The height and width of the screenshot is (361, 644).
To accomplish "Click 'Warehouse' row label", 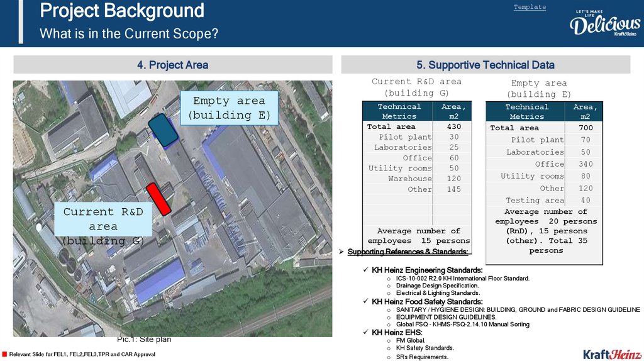I will click(410, 179).
